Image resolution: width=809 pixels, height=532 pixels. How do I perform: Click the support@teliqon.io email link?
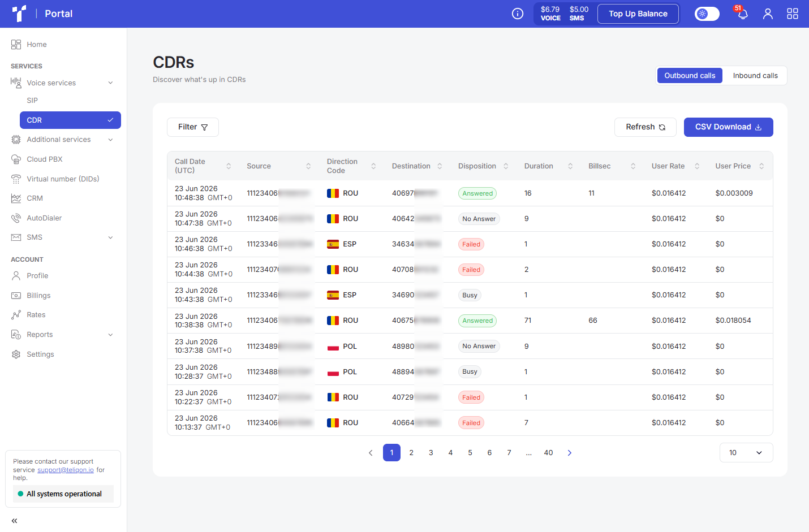pyautogui.click(x=66, y=470)
